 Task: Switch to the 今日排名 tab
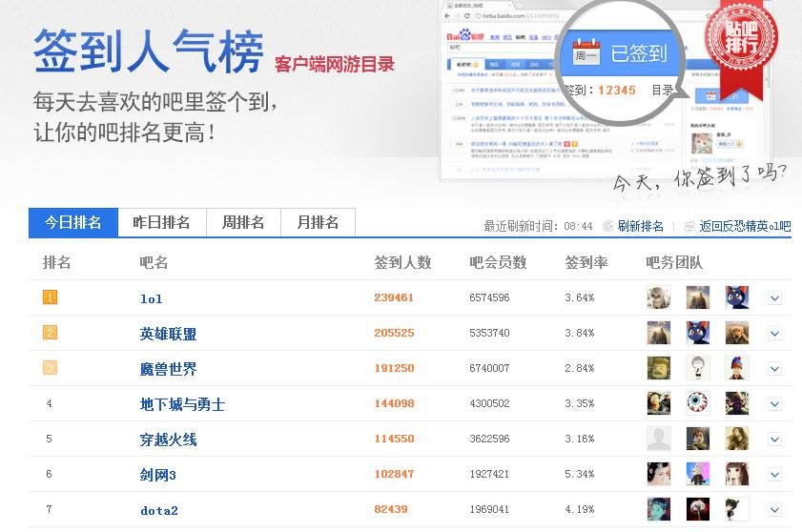click(73, 222)
